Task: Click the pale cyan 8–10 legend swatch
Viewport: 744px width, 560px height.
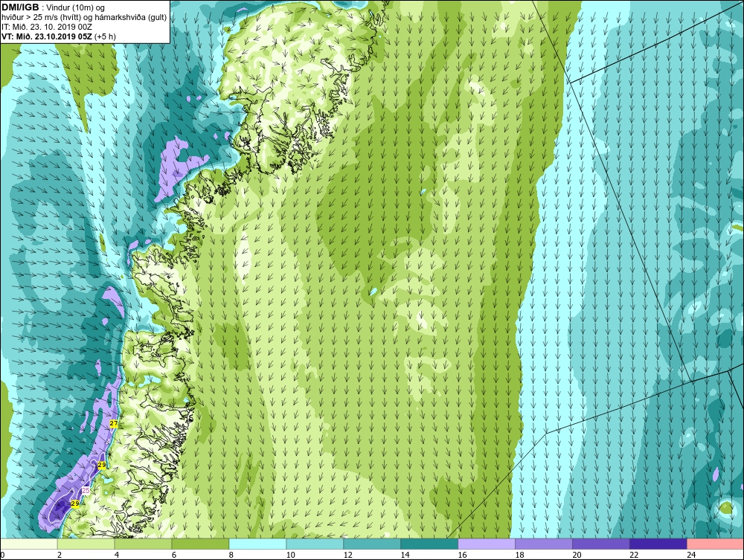Action: point(257,544)
